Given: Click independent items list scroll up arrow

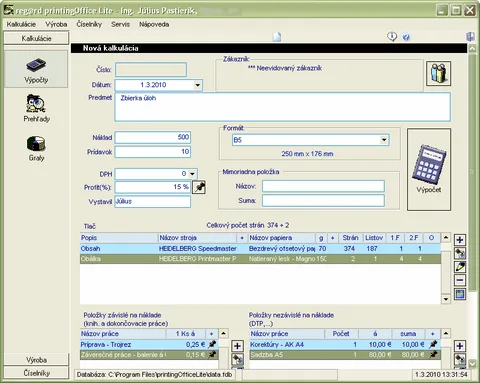Looking at the screenshot, I should tap(446, 333).
